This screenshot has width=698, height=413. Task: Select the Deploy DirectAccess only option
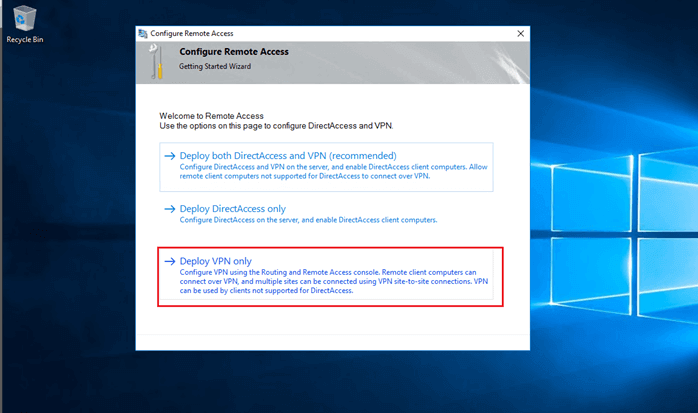326,214
